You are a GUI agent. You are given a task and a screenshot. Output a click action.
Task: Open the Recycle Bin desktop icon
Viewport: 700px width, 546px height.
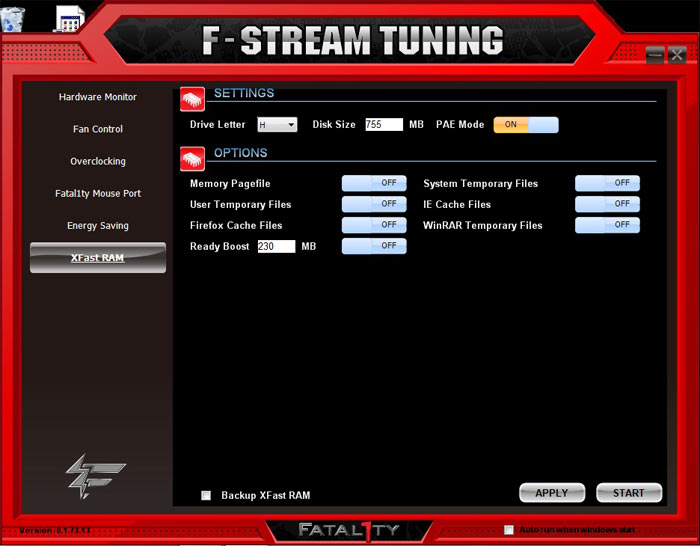pos(12,18)
